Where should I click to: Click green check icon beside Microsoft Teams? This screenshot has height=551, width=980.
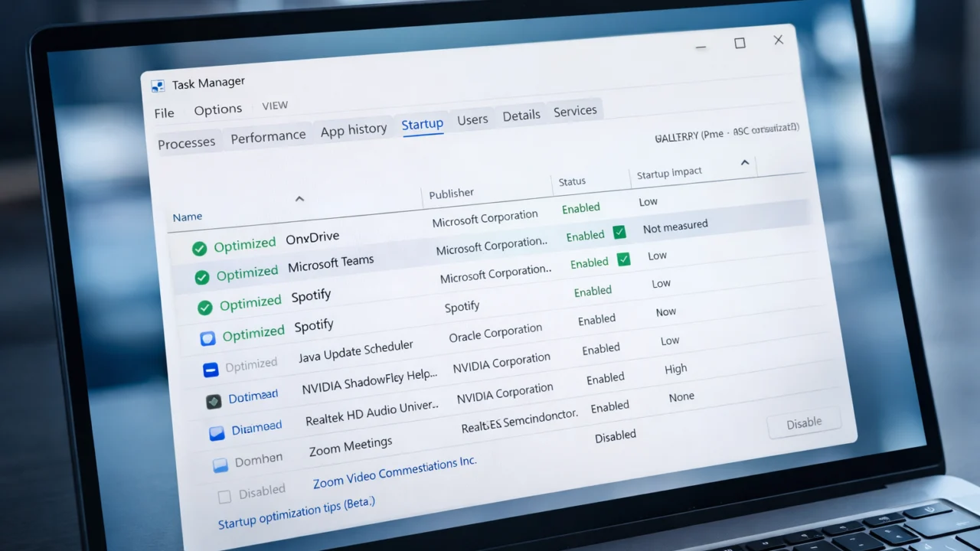[x=202, y=277]
